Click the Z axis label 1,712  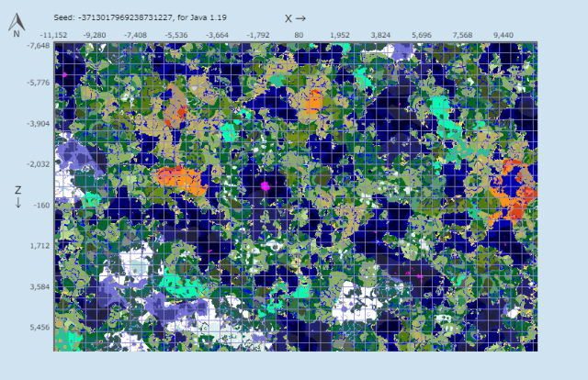click(40, 246)
